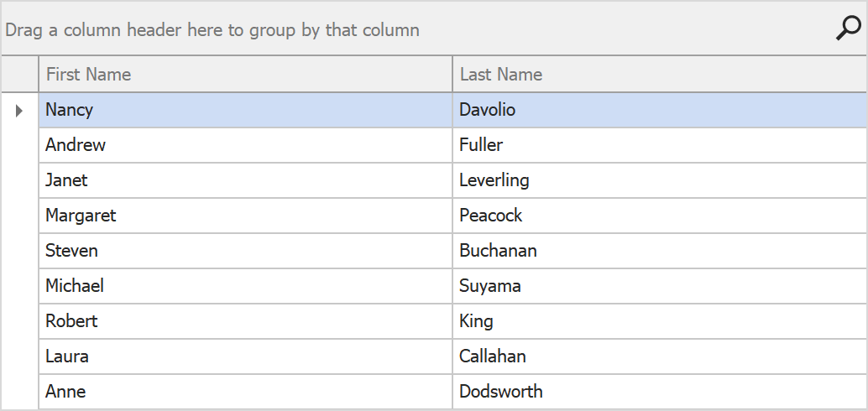
Task: Click the row indicator arrow beside Nancy
Action: [19, 110]
